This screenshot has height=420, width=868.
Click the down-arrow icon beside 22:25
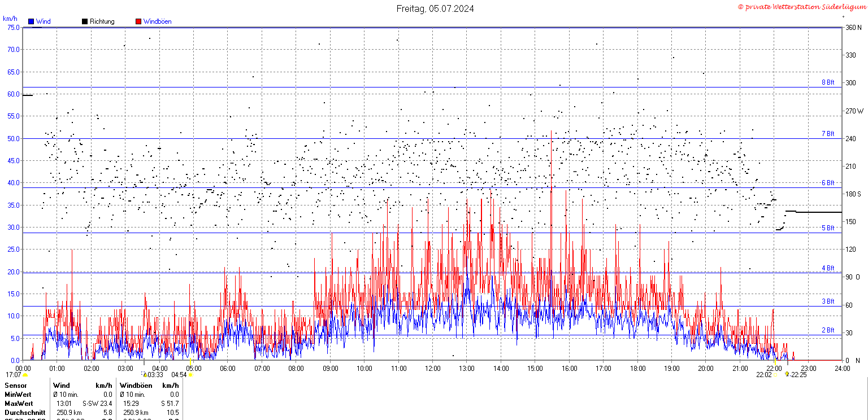pos(787,374)
